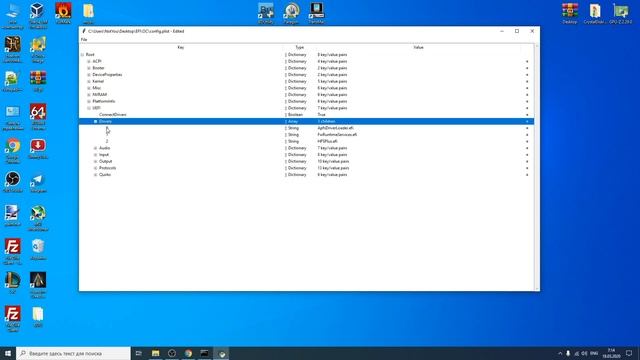The image size is (640, 360).
Task: Open the League of Legends shortcut
Action: (x=13, y=282)
